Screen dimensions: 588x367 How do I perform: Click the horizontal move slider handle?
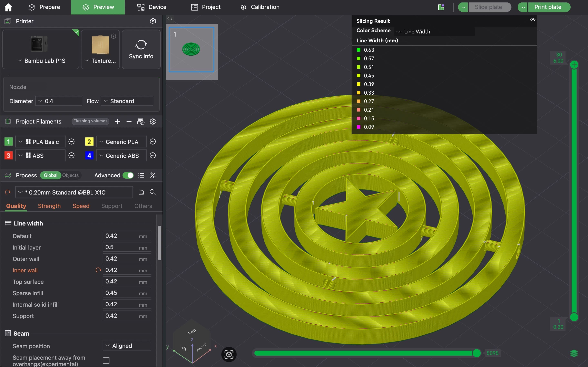point(477,353)
